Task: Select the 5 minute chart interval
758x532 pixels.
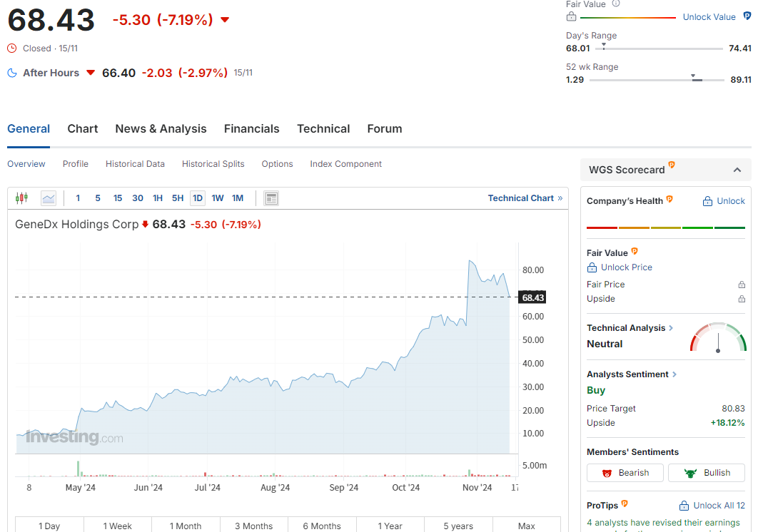Action: [x=98, y=198]
